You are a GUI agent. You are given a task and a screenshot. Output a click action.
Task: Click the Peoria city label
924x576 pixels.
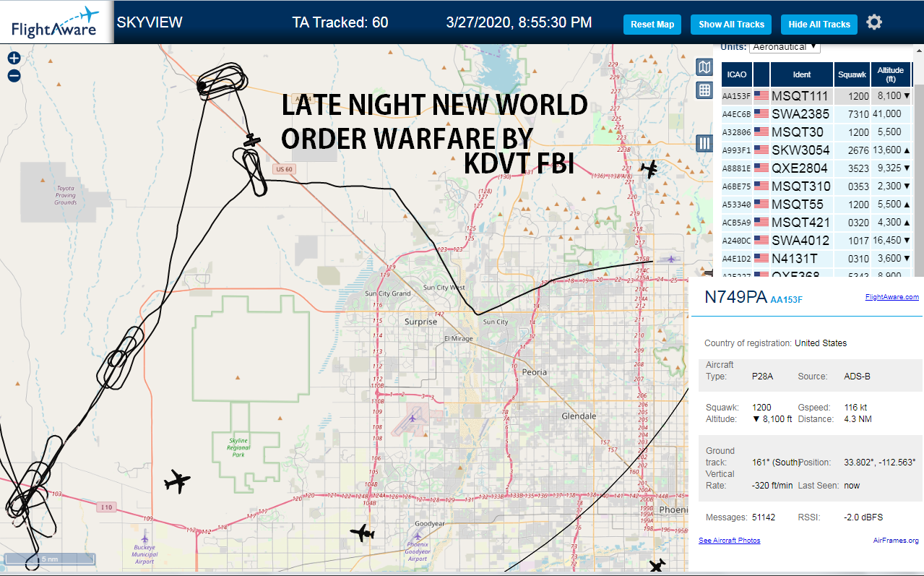click(534, 372)
